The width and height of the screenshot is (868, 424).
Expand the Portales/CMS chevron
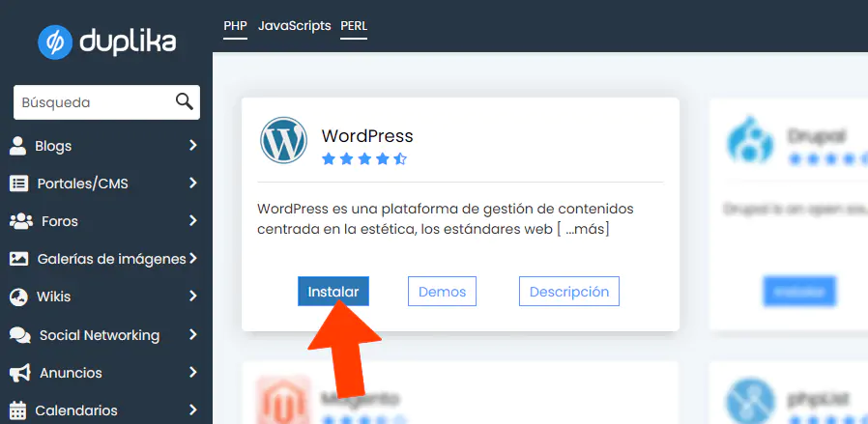coord(192,183)
